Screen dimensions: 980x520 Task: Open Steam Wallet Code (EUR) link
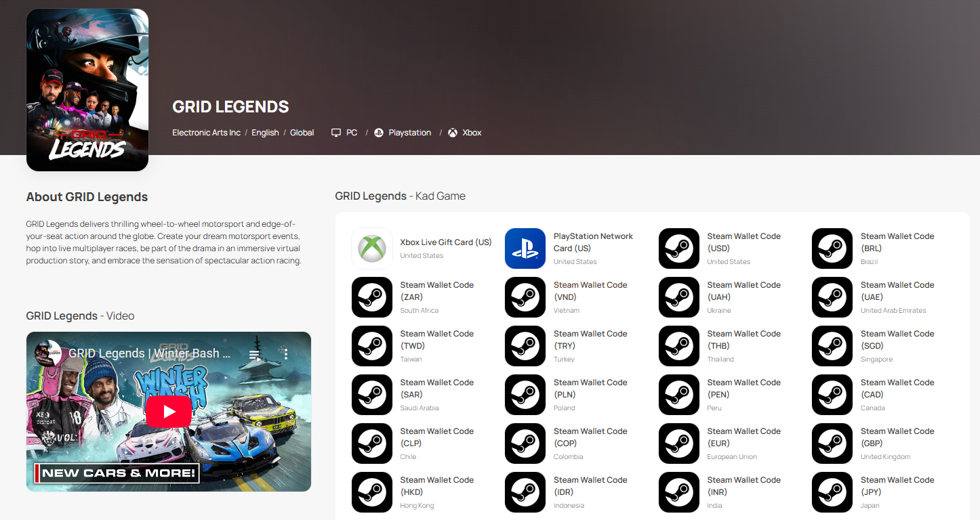743,437
